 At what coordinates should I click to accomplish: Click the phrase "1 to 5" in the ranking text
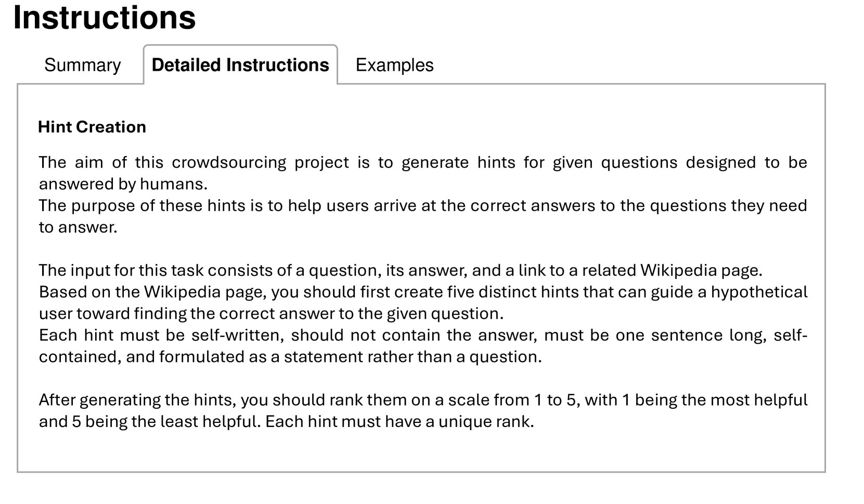[x=557, y=399]
